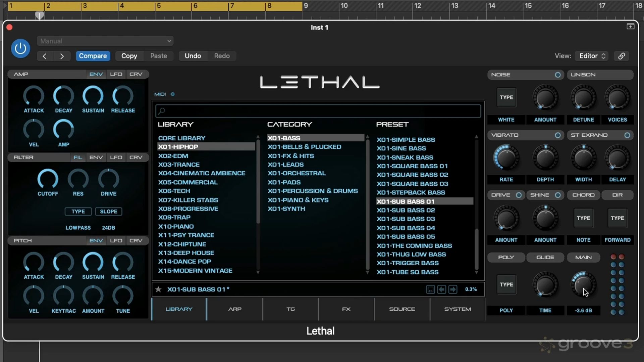Click the next setting chevron in plugin header
Image resolution: width=644 pixels, height=362 pixels.
tap(62, 56)
